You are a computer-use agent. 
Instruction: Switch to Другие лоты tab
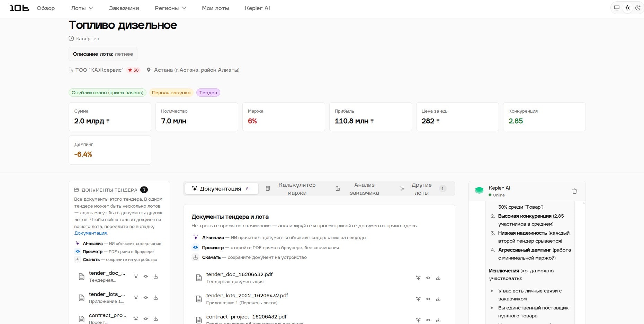pos(423,189)
